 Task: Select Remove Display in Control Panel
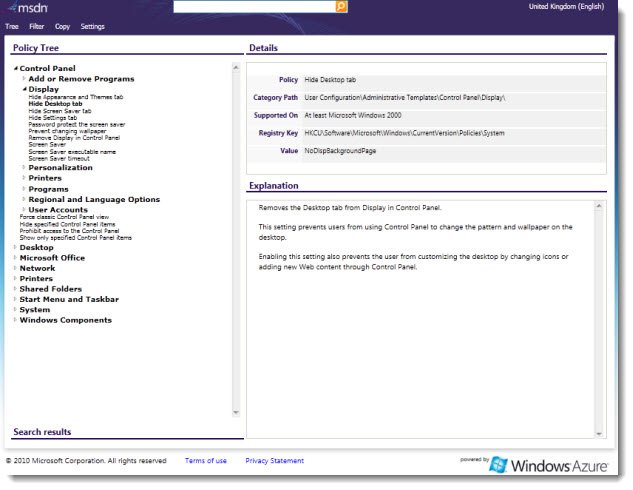pos(74,138)
